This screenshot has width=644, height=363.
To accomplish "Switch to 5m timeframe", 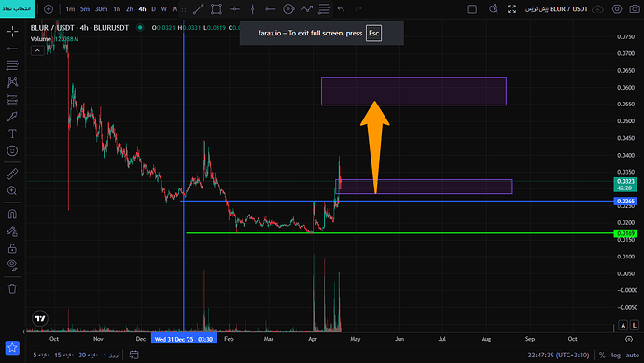I will tap(85, 9).
